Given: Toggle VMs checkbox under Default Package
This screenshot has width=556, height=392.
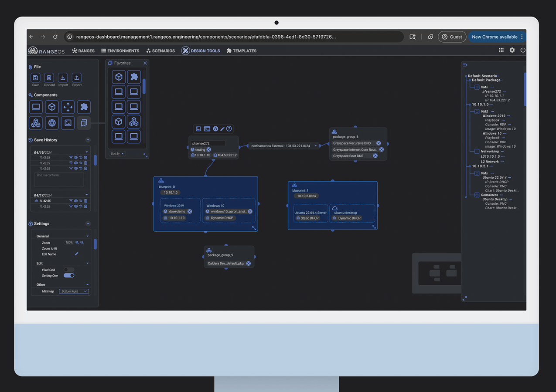Looking at the screenshot, I should tap(477, 87).
